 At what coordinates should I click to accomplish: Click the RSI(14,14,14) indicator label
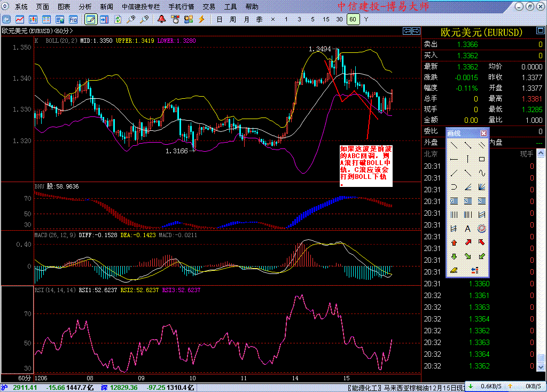click(55, 290)
